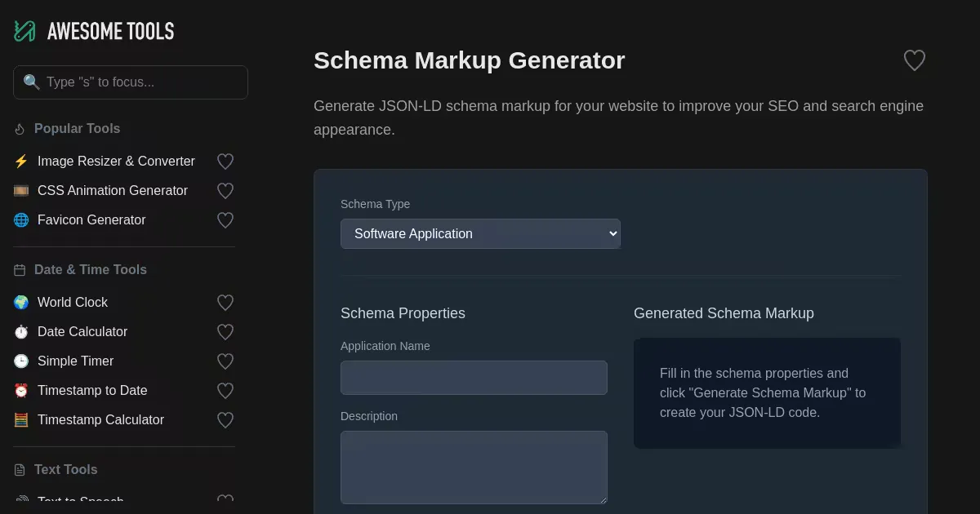Image resolution: width=980 pixels, height=514 pixels.
Task: Click the Image Resizer lightning bolt icon
Action: (21, 162)
